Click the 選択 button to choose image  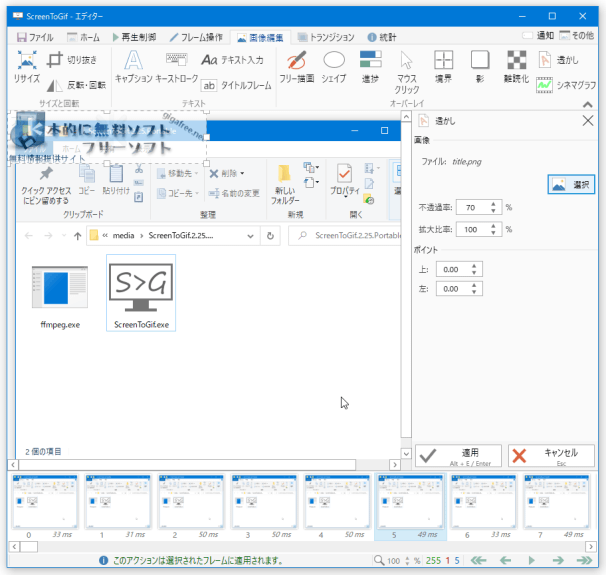coord(571,184)
